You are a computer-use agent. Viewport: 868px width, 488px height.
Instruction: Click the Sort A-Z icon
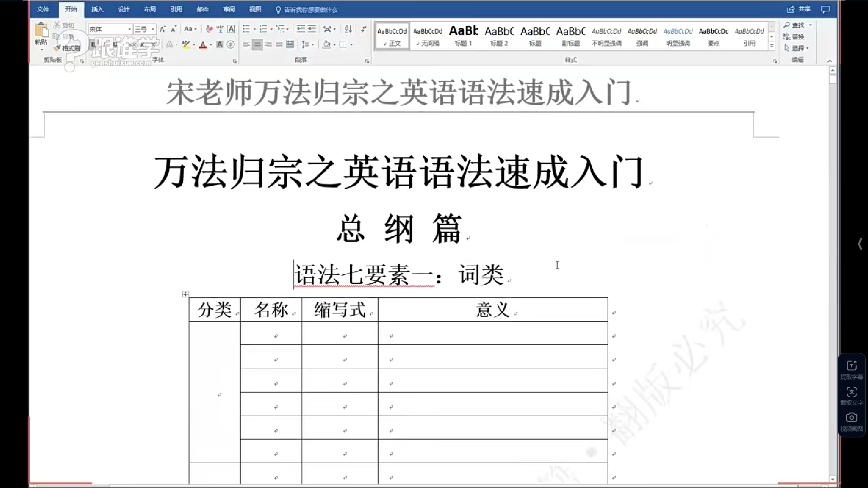point(348,29)
